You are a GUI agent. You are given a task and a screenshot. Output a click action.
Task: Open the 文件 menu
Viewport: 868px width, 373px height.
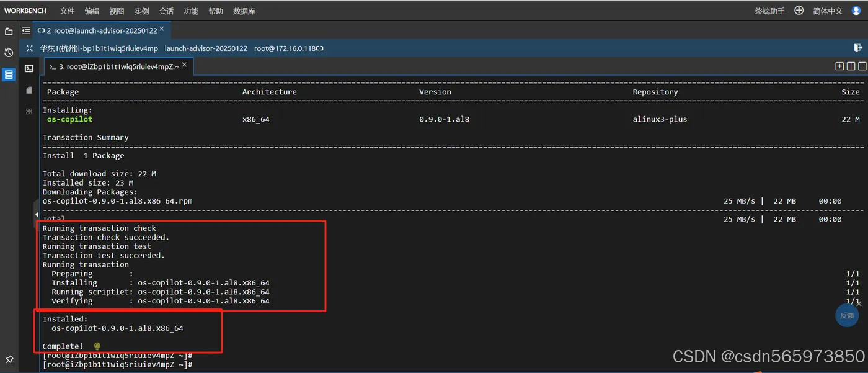tap(68, 11)
